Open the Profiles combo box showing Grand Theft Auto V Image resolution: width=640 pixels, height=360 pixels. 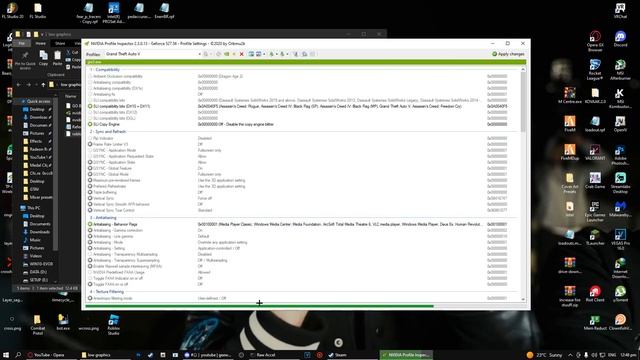tap(153, 54)
